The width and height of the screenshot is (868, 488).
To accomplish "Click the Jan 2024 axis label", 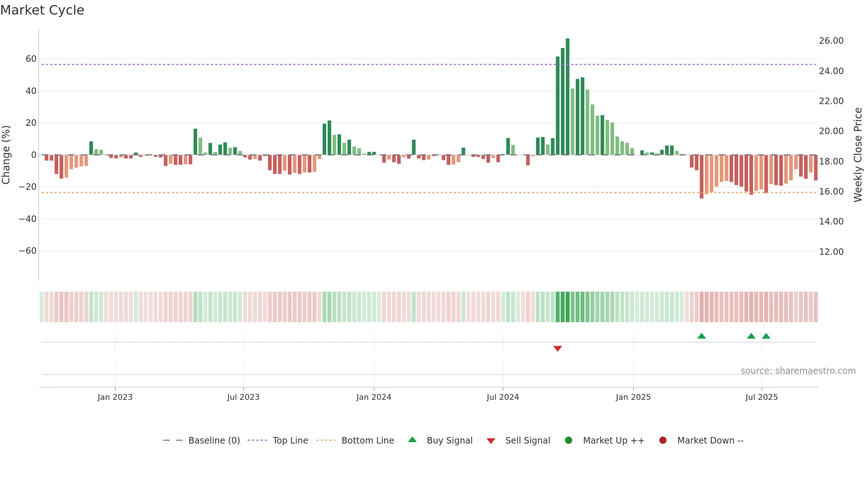I will [x=374, y=397].
